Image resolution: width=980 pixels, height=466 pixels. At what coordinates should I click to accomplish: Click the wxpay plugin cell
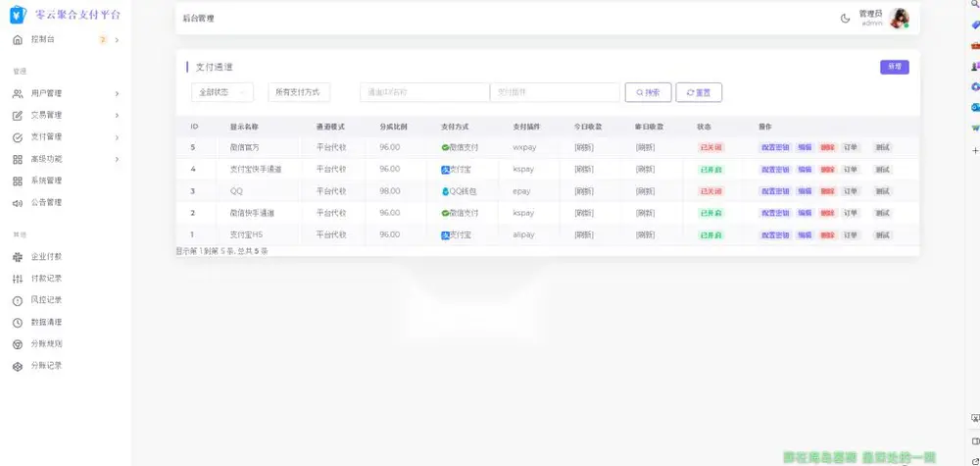click(524, 147)
